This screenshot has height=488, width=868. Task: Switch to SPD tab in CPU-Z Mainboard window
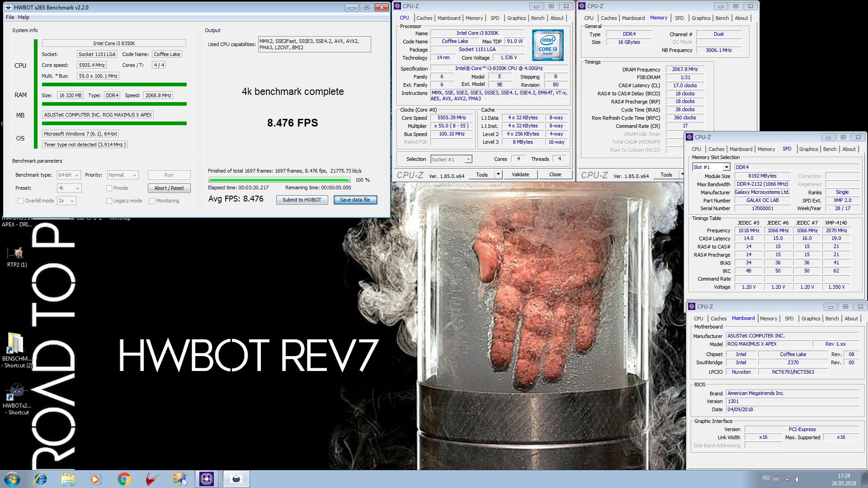tap(789, 319)
